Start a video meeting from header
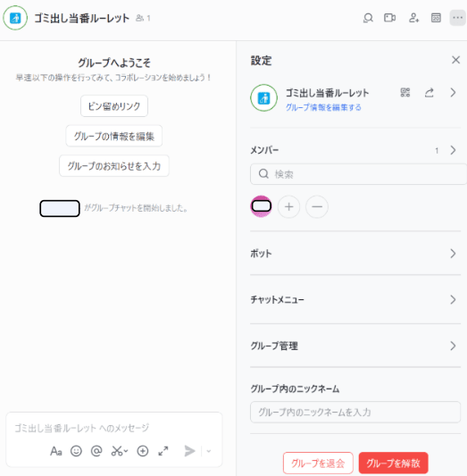Screen dimensions: 467x476 (x=389, y=18)
